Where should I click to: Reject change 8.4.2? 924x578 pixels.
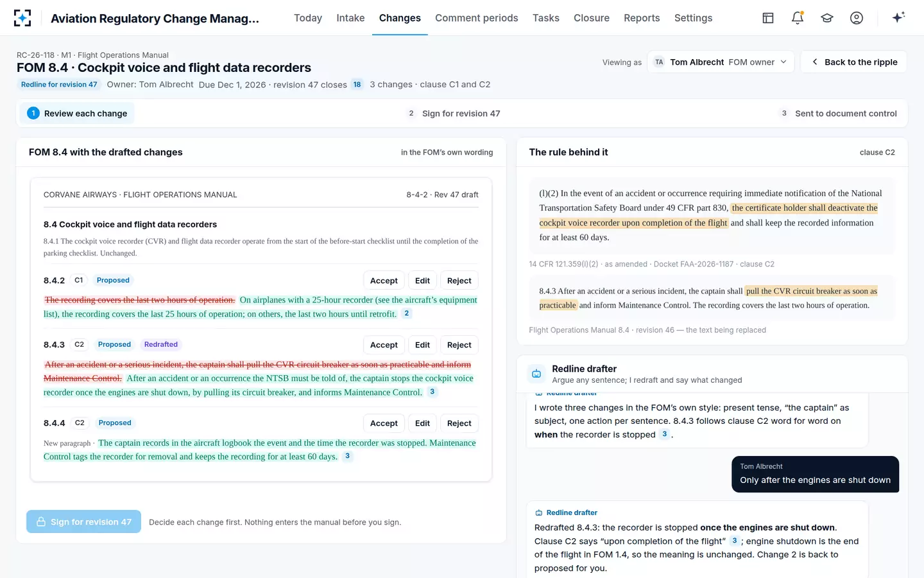(459, 281)
